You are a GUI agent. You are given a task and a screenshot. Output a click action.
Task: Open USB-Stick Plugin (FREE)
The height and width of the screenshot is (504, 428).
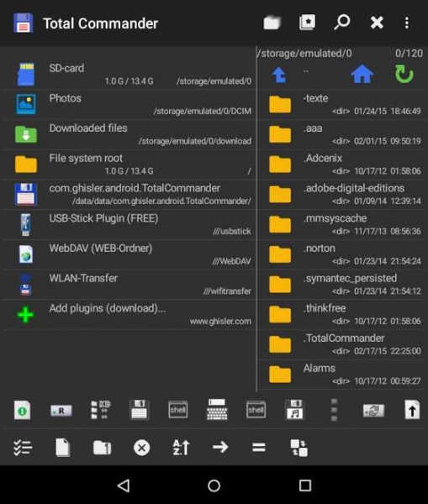point(129,224)
